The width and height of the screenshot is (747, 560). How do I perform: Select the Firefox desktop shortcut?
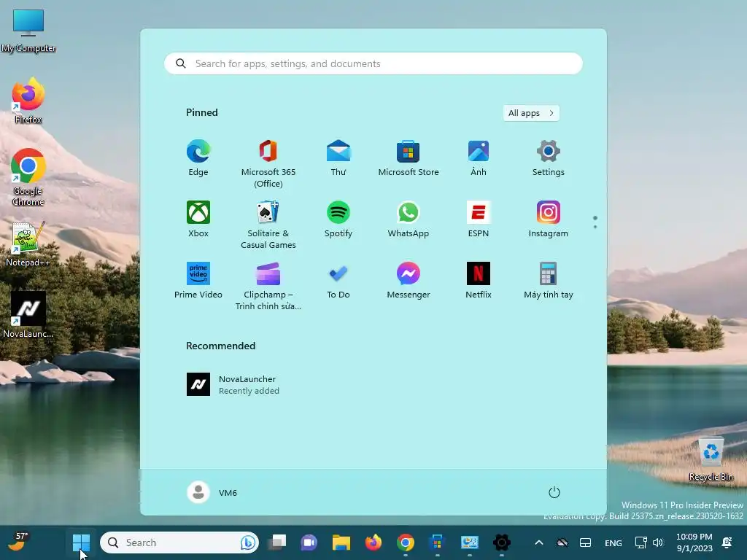coord(28,101)
